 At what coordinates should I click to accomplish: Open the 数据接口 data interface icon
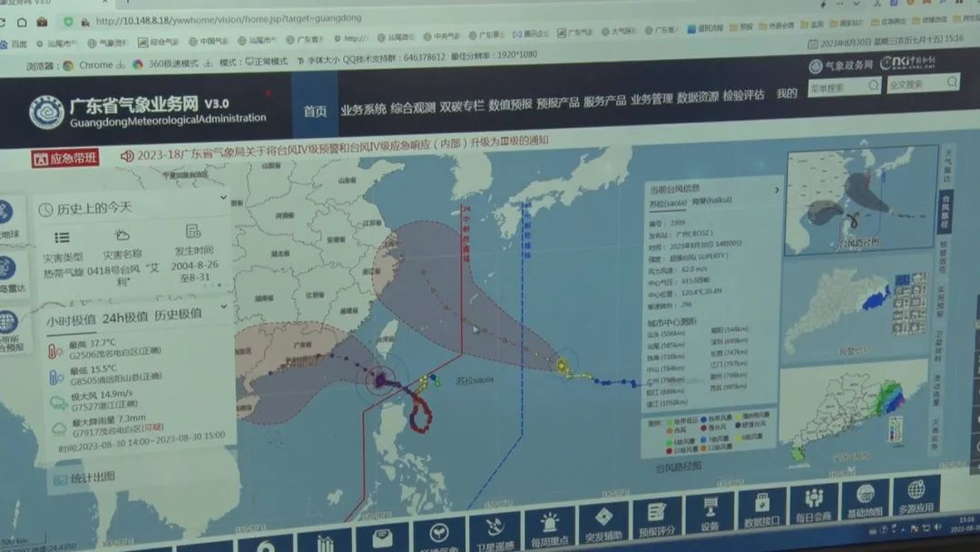[761, 502]
